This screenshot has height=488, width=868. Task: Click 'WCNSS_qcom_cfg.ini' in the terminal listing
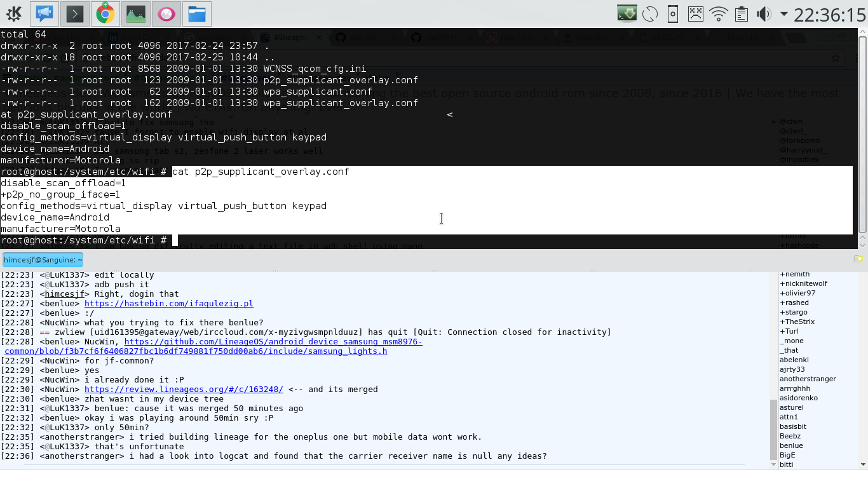pos(315,69)
